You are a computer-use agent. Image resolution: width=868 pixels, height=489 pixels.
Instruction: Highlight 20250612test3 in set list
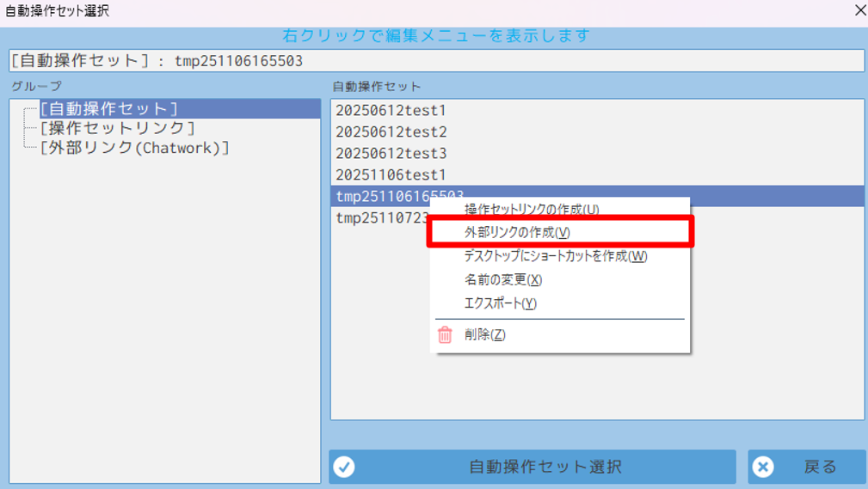[391, 154]
